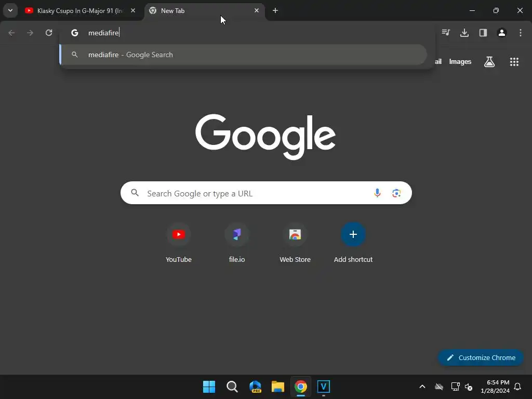Restore down the Chrome window
This screenshot has width=532, height=399.
click(496, 10)
